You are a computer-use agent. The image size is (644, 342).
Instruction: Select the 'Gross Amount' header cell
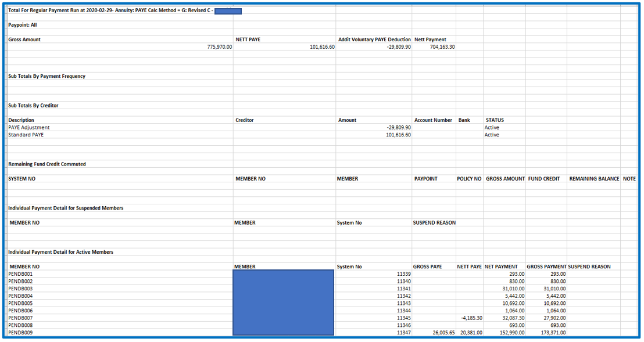coord(24,40)
